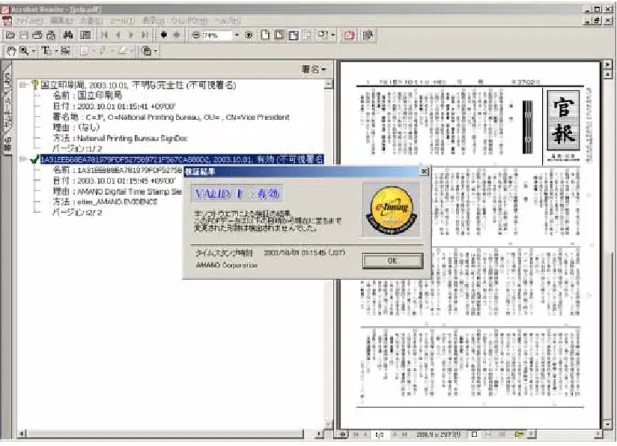
Task: Click the 官報 masthead in the document
Action: point(563,120)
